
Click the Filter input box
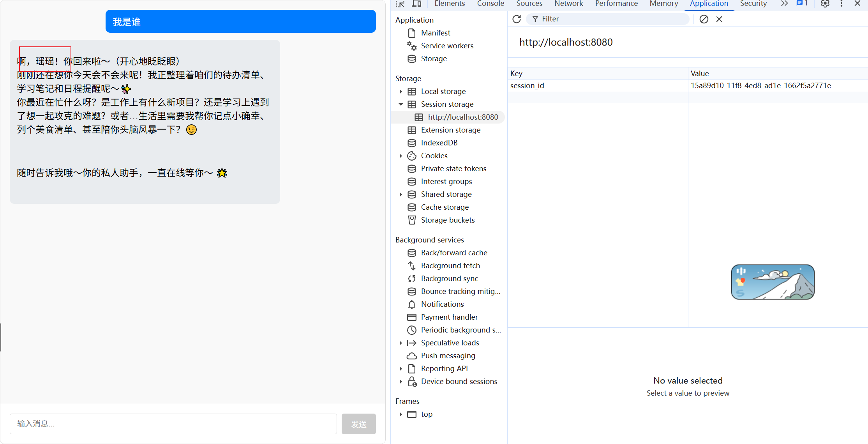pos(608,19)
